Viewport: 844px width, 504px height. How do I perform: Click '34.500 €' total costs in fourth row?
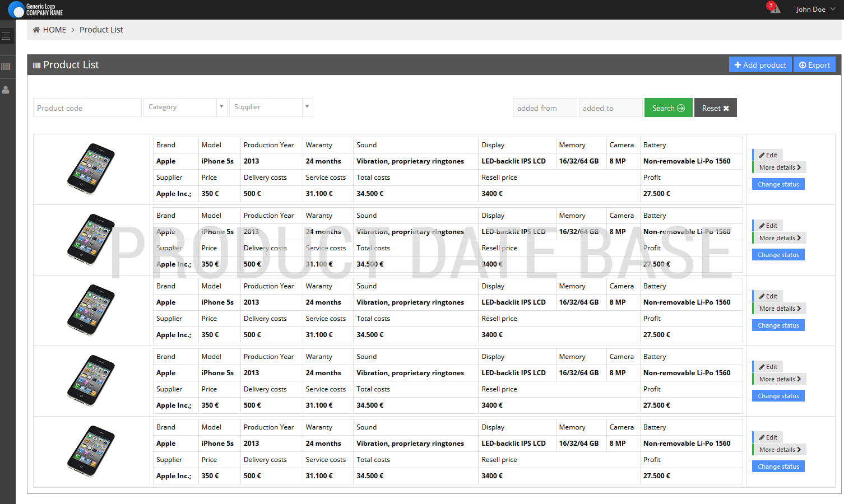point(370,405)
